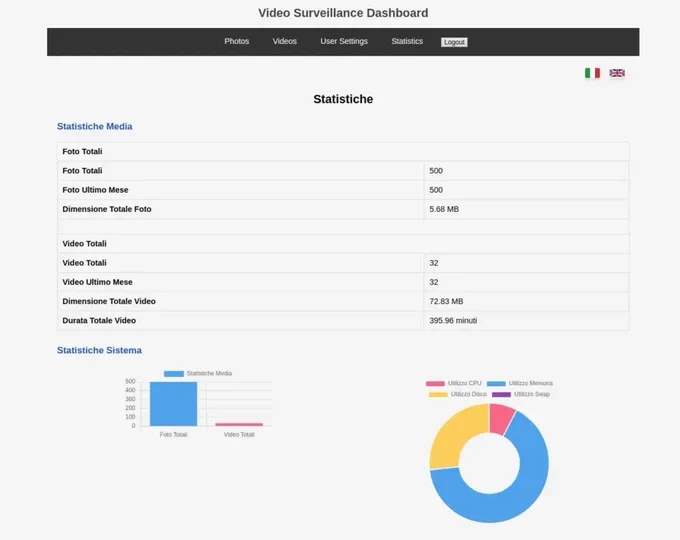Screen dimensions: 680x540
Task: Select the 72.83 MB value cell
Action: tap(526, 301)
